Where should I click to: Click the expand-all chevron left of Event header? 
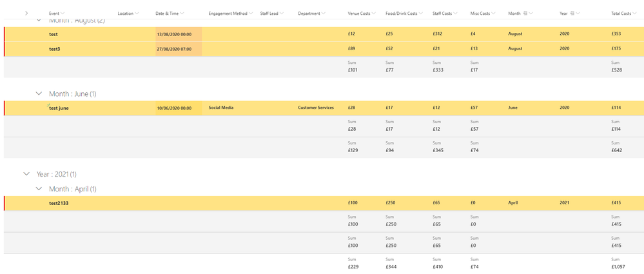click(x=26, y=14)
